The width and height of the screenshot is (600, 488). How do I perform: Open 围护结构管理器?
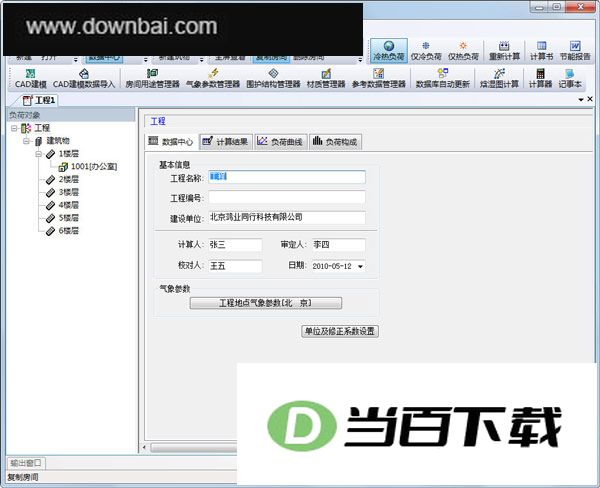[x=273, y=78]
